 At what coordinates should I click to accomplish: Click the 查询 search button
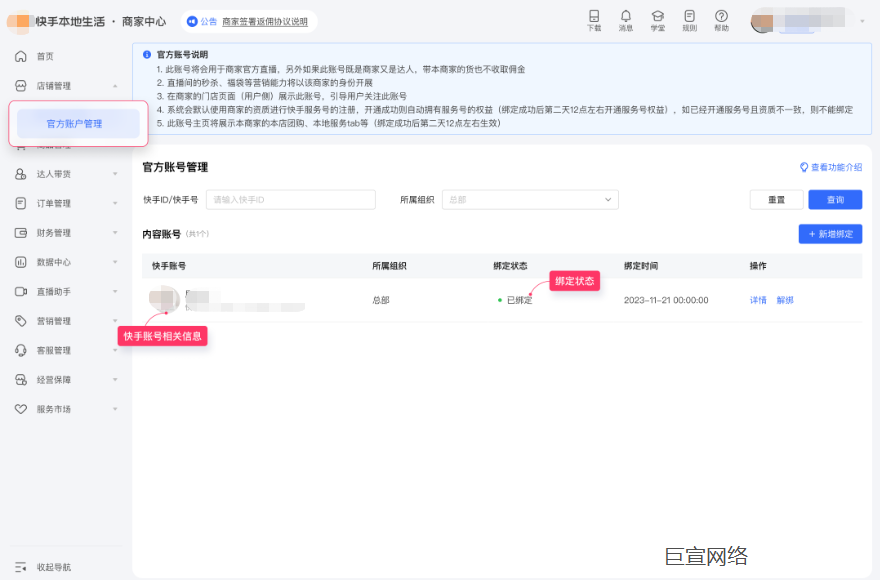(835, 200)
